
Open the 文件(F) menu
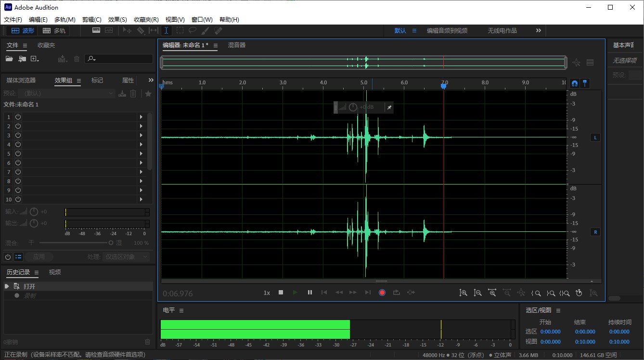pyautogui.click(x=13, y=20)
